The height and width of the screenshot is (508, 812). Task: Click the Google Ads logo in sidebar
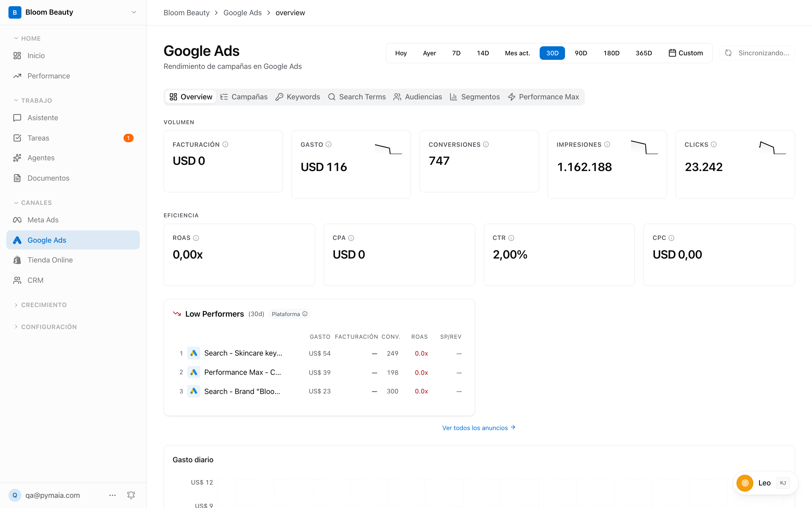(17, 240)
